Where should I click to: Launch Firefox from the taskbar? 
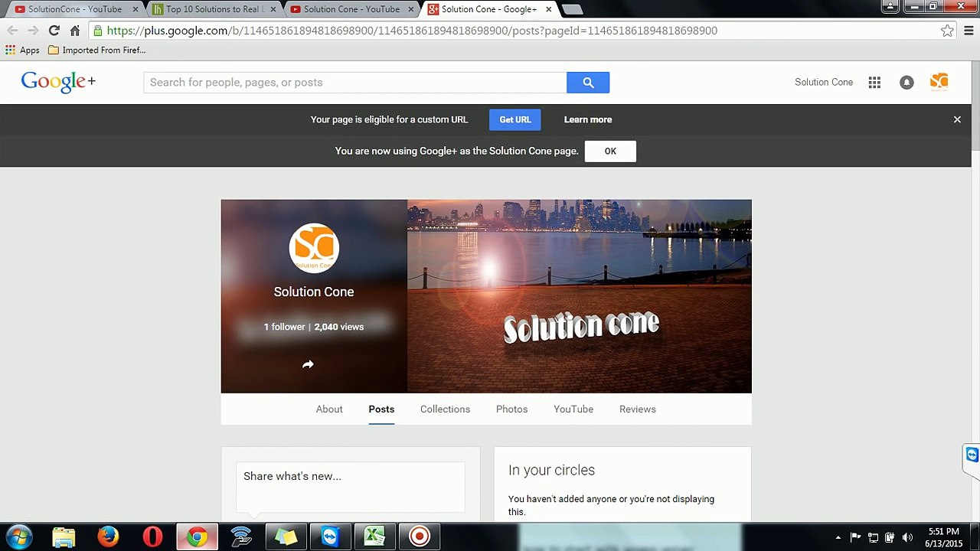point(108,536)
